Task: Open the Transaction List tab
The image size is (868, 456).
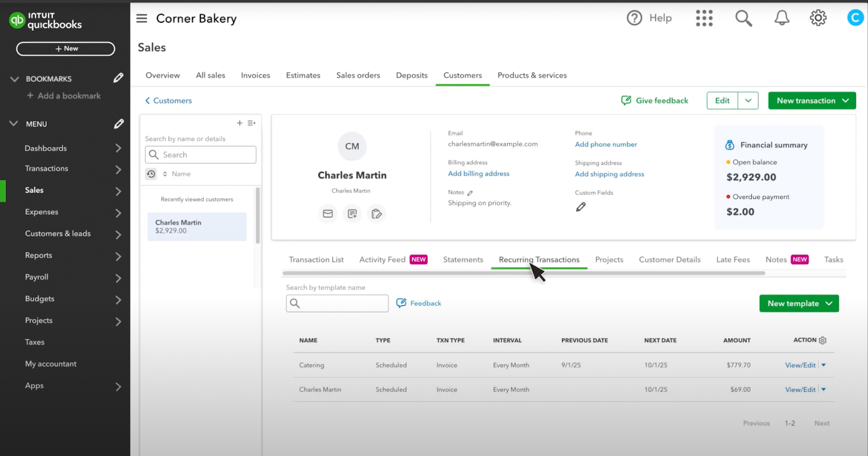Action: 316,260
